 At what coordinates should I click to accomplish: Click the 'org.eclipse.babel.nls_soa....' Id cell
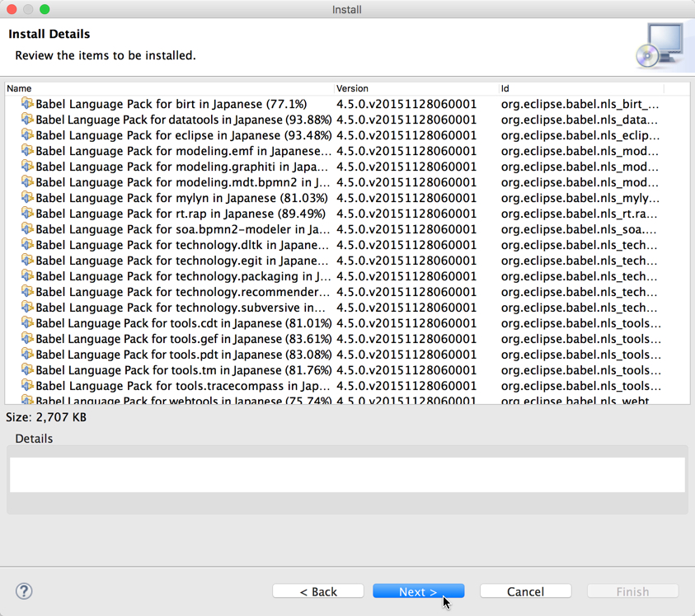pos(579,229)
